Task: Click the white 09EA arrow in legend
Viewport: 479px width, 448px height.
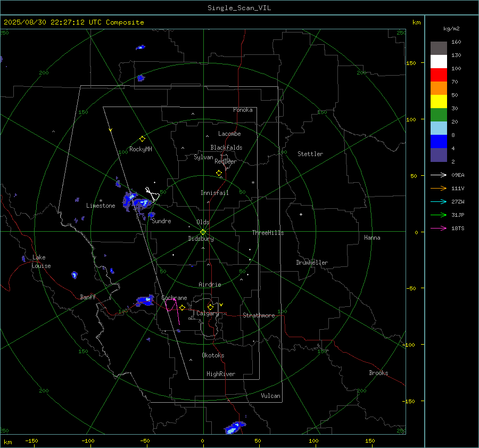Action: point(439,175)
